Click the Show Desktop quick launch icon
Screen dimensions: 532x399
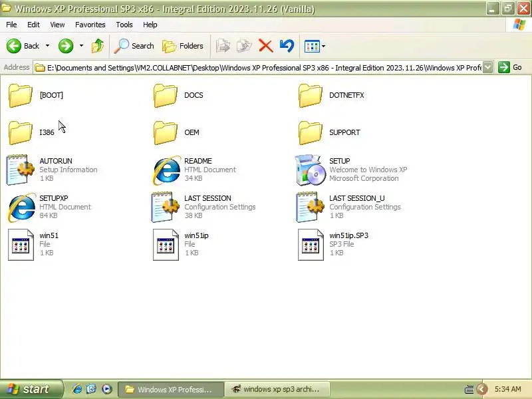[x=92, y=389]
